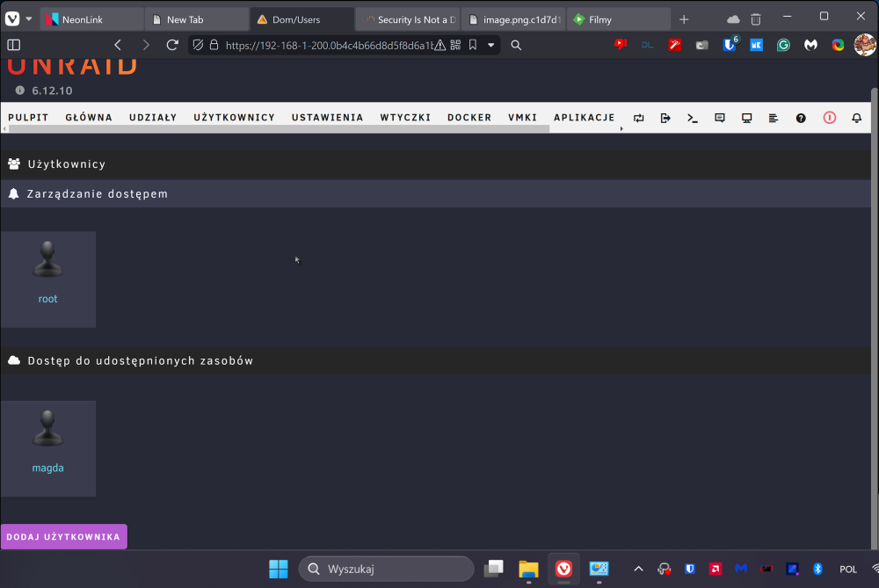
Task: Expand the address bar dropdown arrow
Action: click(491, 46)
